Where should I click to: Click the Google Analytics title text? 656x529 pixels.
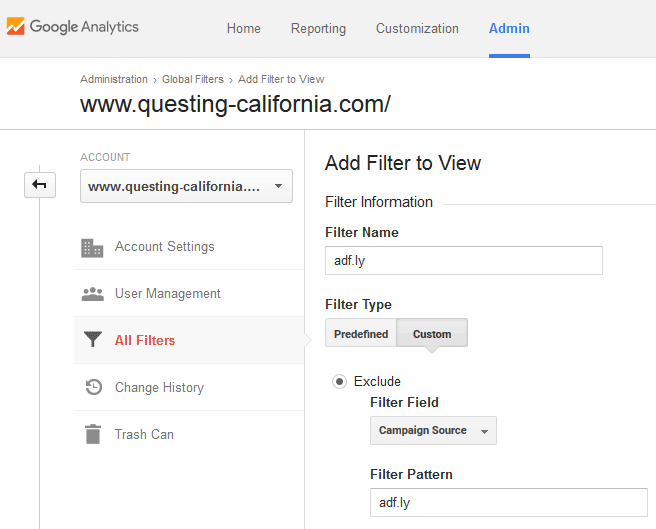click(84, 27)
